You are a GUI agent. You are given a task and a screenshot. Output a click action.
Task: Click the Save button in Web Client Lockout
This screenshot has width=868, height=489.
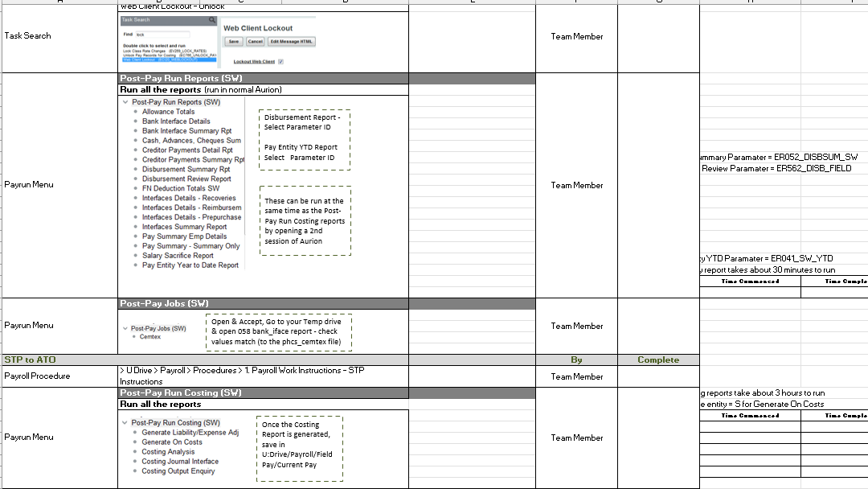[234, 42]
